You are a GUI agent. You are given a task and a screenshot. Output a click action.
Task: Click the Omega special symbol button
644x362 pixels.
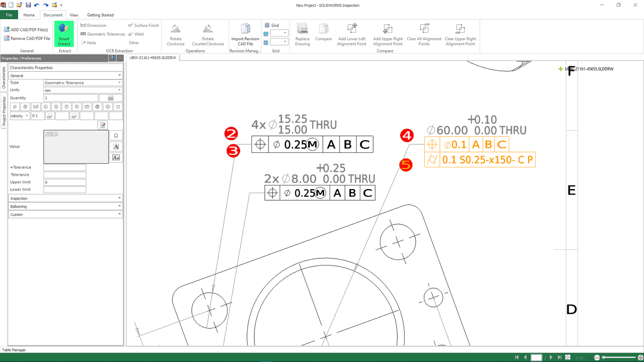pyautogui.click(x=116, y=136)
